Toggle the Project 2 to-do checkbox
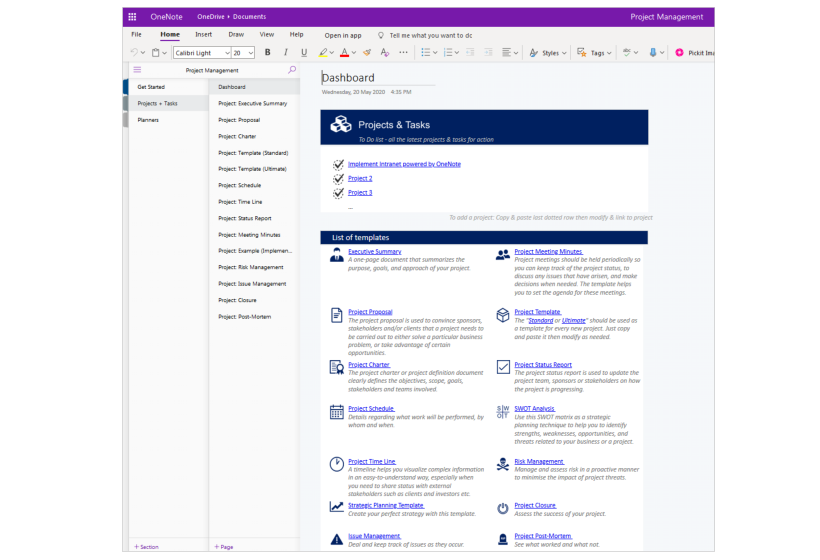Screen dimensions: 820x560 point(338,179)
